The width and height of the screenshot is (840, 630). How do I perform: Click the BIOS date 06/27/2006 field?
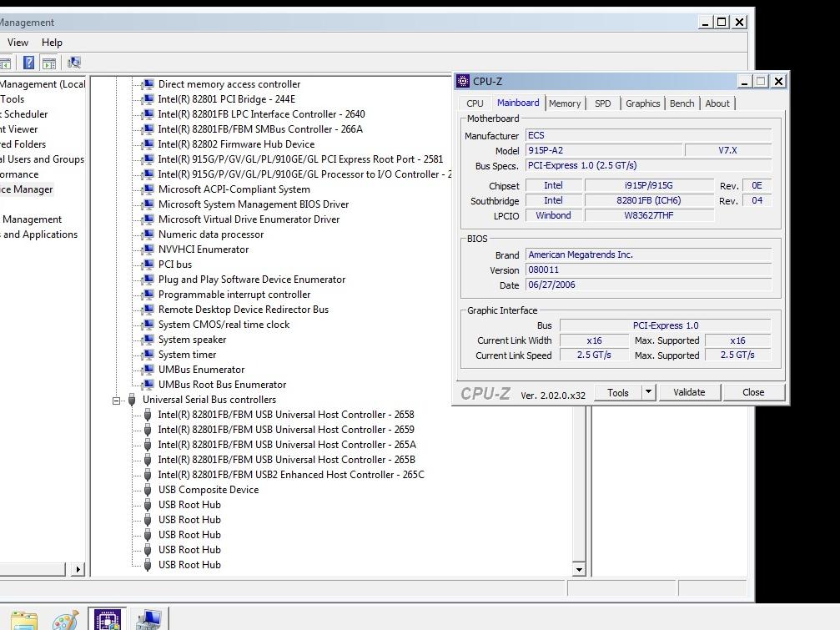[x=648, y=285]
